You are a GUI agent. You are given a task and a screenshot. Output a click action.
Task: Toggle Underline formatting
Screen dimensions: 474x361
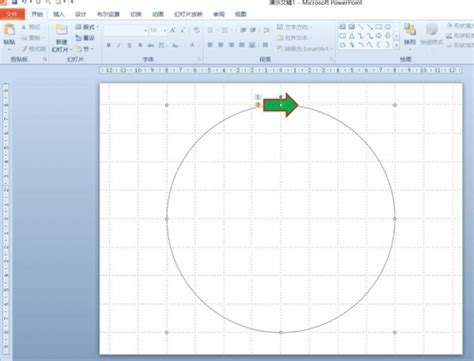[x=129, y=45]
